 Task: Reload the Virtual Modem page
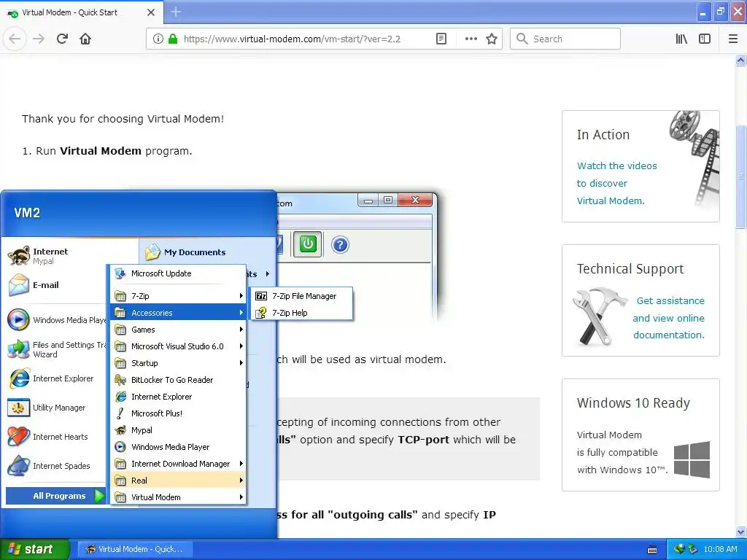pos(62,39)
